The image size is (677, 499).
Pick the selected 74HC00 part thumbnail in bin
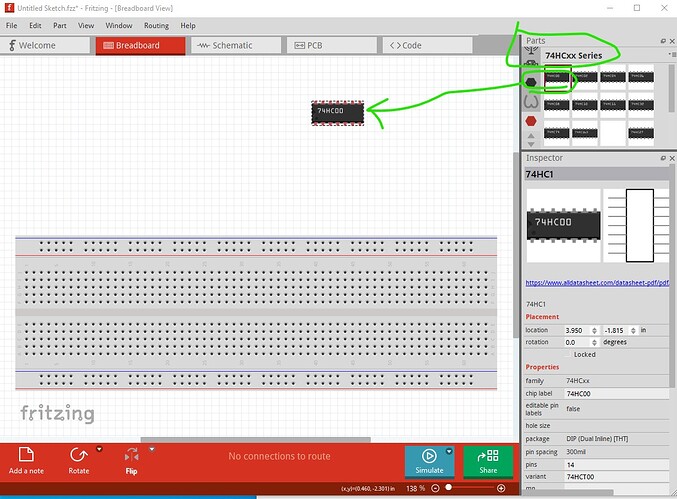pyautogui.click(x=557, y=77)
